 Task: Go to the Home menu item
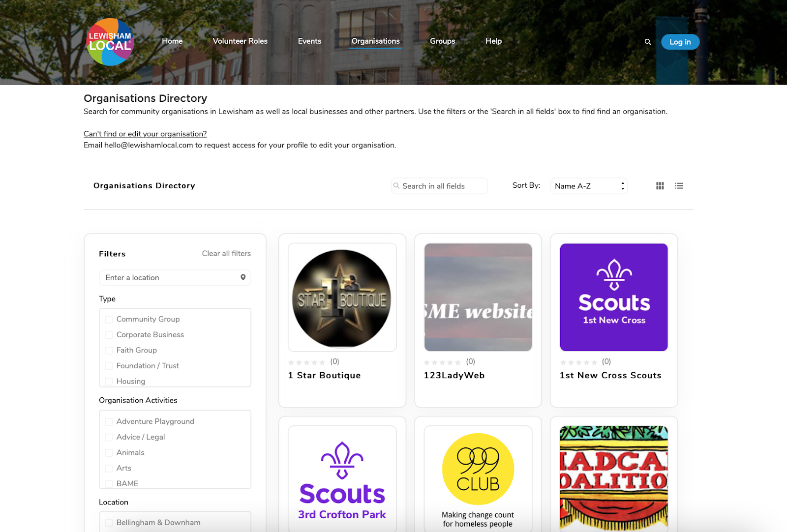click(x=172, y=41)
